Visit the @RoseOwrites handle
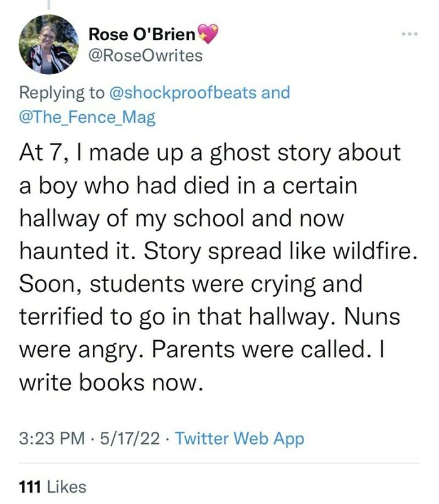The width and height of the screenshot is (439, 504). click(x=146, y=55)
